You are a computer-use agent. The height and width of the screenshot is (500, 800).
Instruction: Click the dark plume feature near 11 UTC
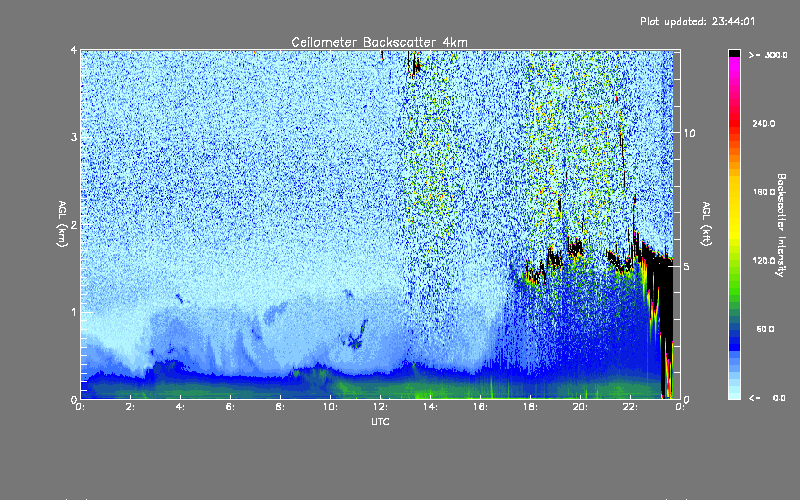pyautogui.click(x=356, y=337)
